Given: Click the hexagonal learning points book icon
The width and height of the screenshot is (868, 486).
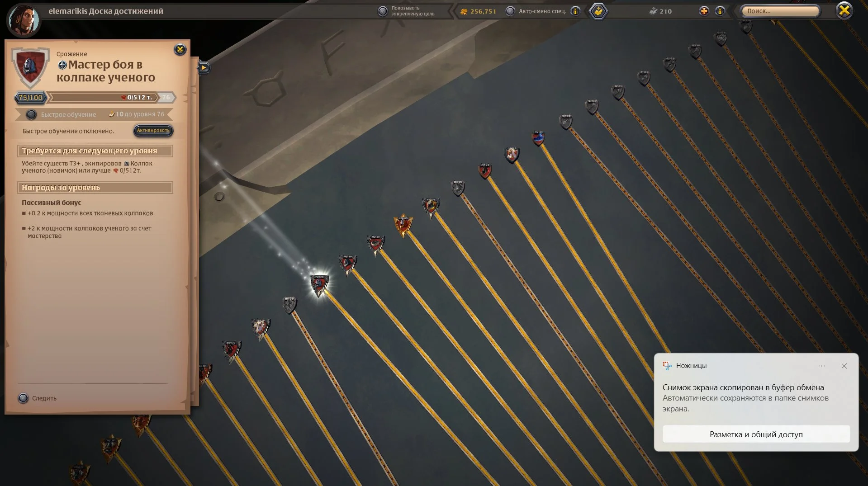Looking at the screenshot, I should pyautogui.click(x=598, y=11).
